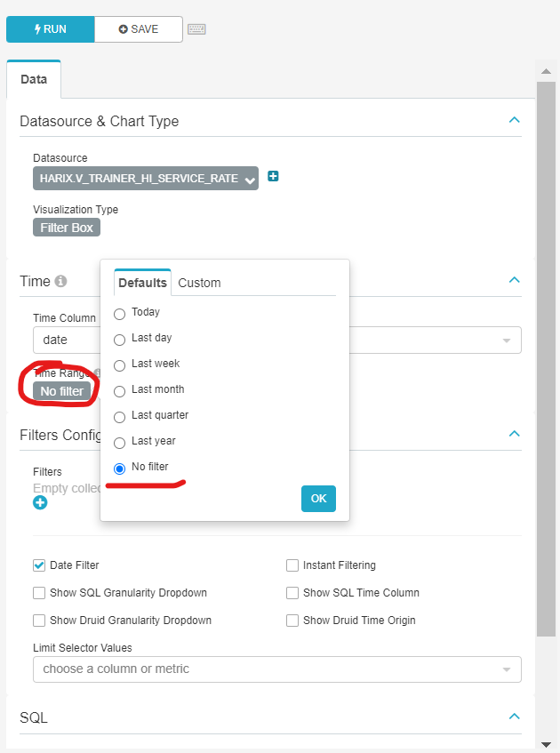The height and width of the screenshot is (753, 560).
Task: Collapse the SQL section
Action: point(514,716)
